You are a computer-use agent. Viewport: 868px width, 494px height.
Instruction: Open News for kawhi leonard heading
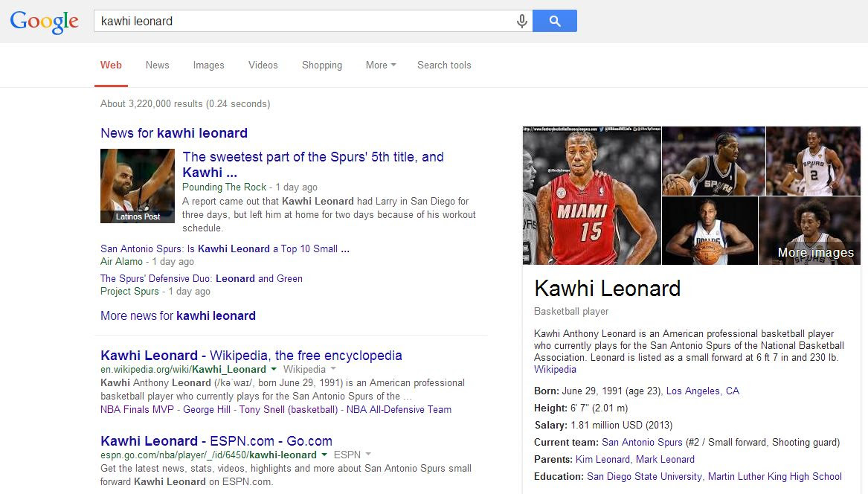click(174, 133)
